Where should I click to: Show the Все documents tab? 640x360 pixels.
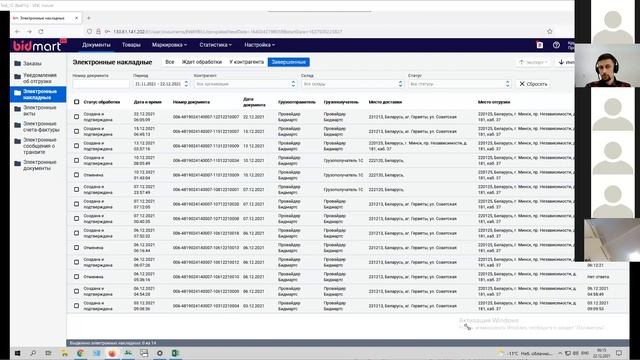(169, 62)
